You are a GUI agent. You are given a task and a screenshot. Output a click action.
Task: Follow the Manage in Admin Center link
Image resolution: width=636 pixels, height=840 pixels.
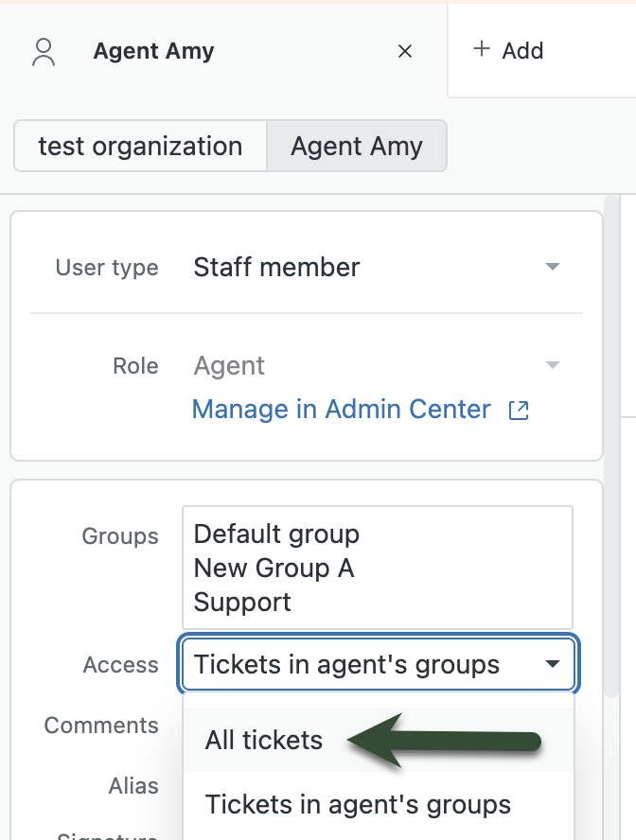click(x=342, y=410)
